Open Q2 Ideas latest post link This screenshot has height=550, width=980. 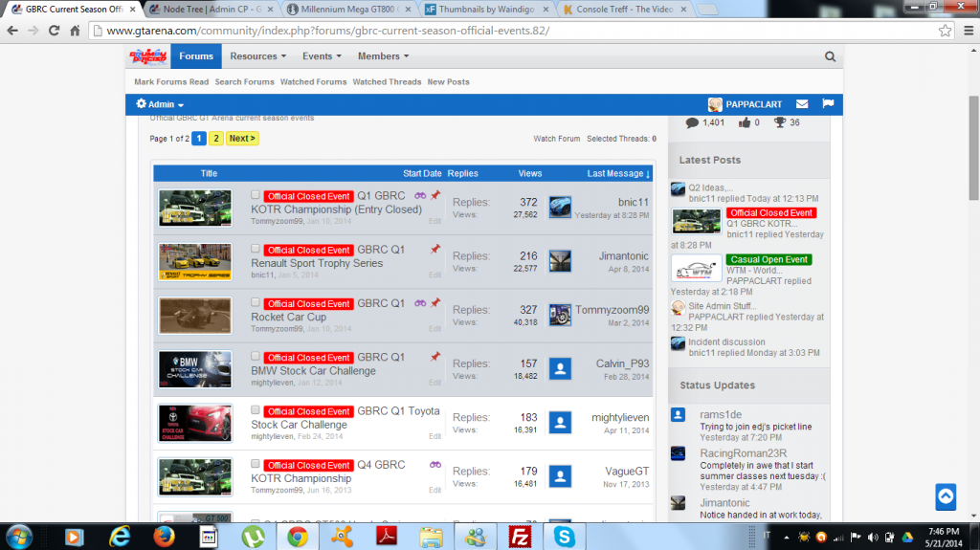pos(710,187)
